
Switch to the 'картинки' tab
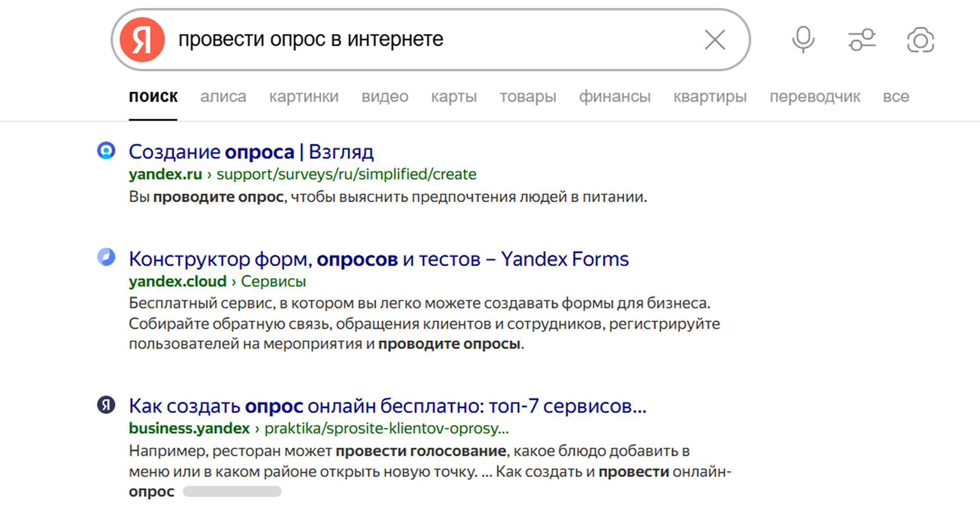click(304, 96)
